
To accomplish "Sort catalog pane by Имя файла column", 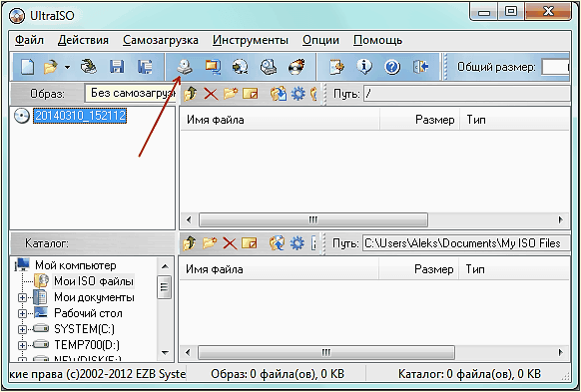I will (279, 269).
